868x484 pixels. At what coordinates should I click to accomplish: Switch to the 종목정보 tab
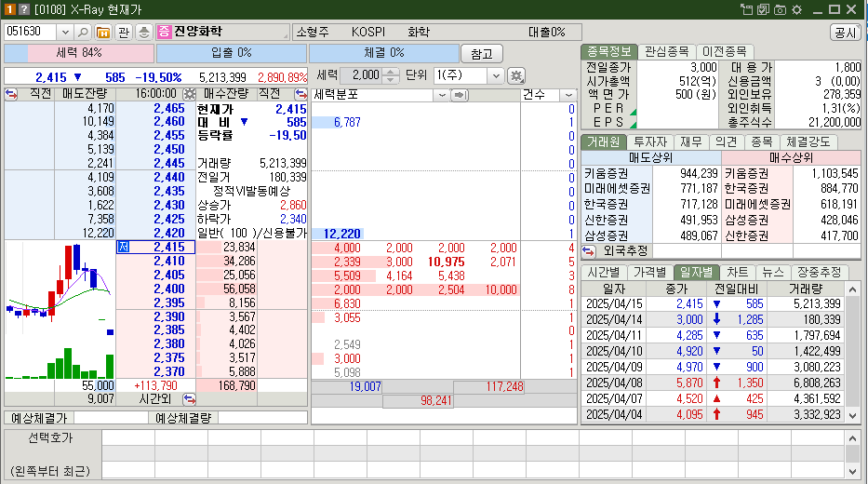tap(609, 51)
